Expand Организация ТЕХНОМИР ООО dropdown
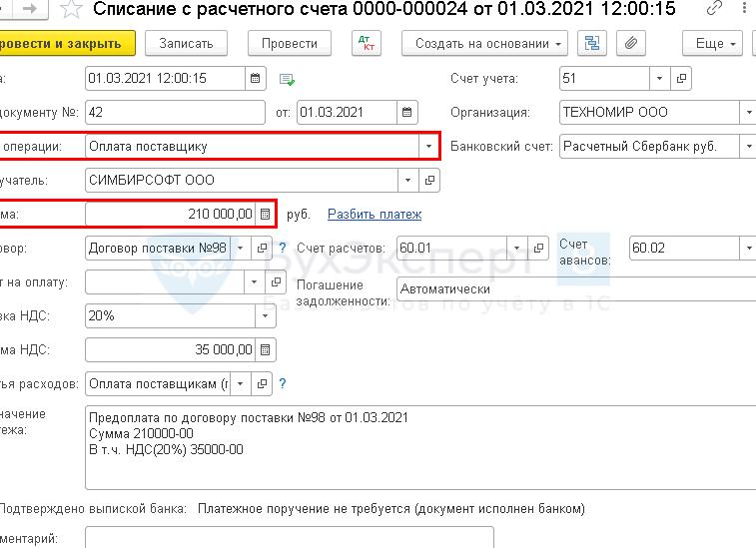The height and width of the screenshot is (548, 756). (748, 113)
